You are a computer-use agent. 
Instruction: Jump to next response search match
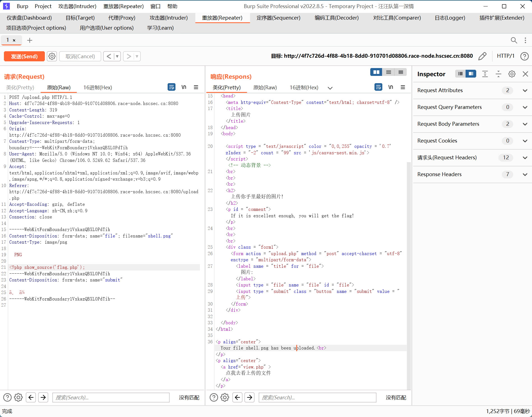tap(250, 397)
